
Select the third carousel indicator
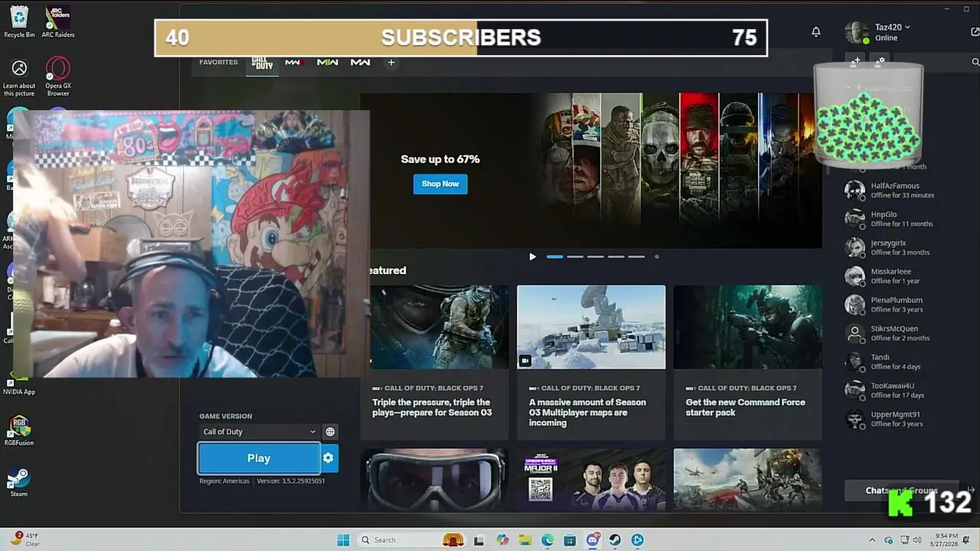tap(596, 257)
